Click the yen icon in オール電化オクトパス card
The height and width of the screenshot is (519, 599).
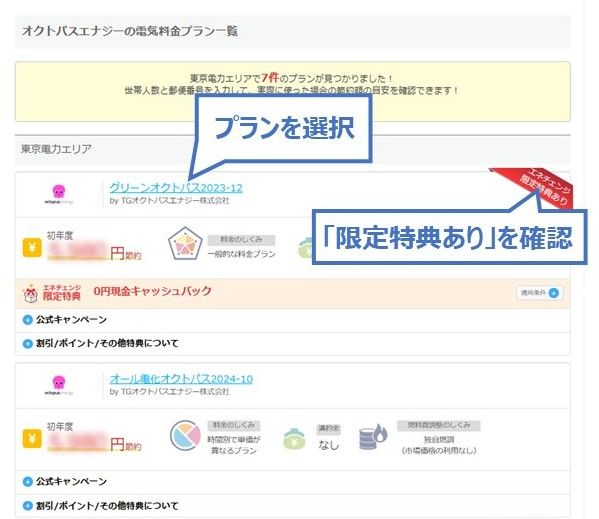point(32,438)
